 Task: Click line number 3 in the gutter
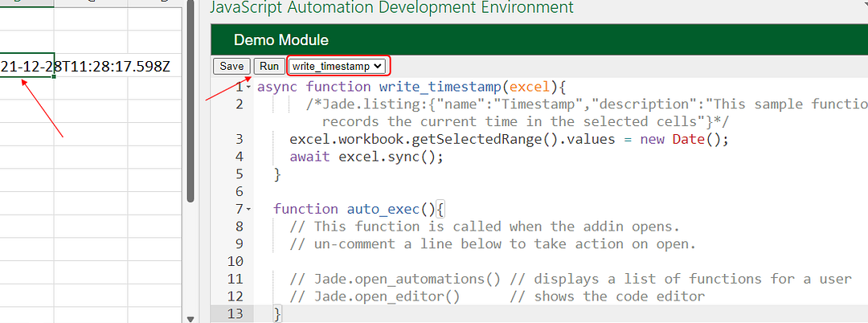239,139
